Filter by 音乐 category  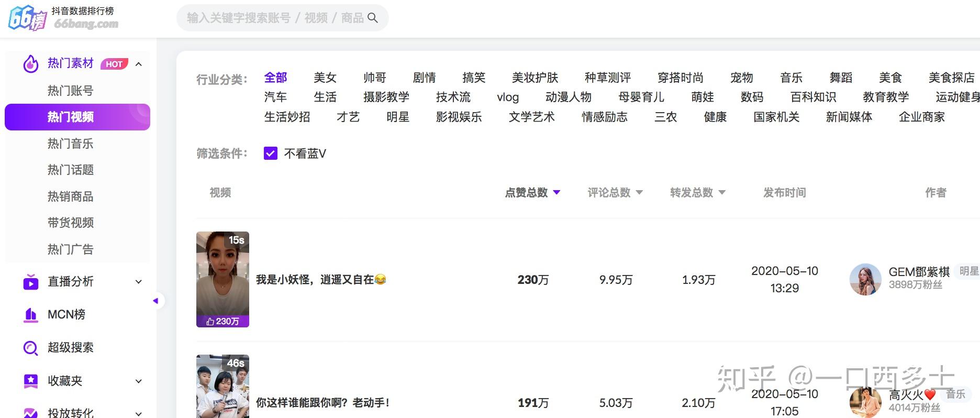(x=791, y=78)
